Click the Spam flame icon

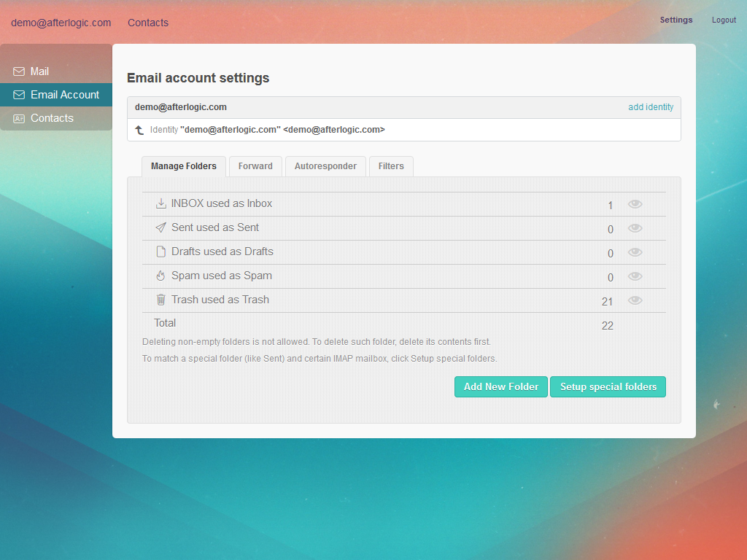point(160,276)
